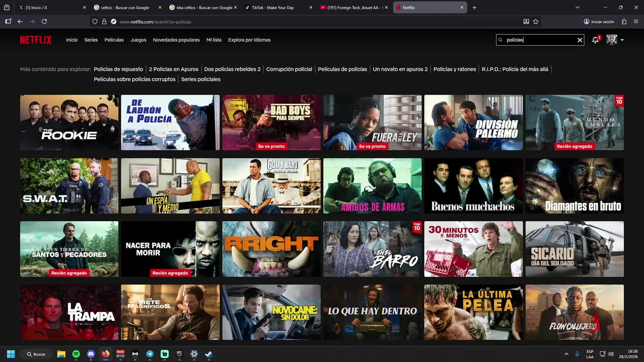Explore 'Corrupción policial' link

289,69
